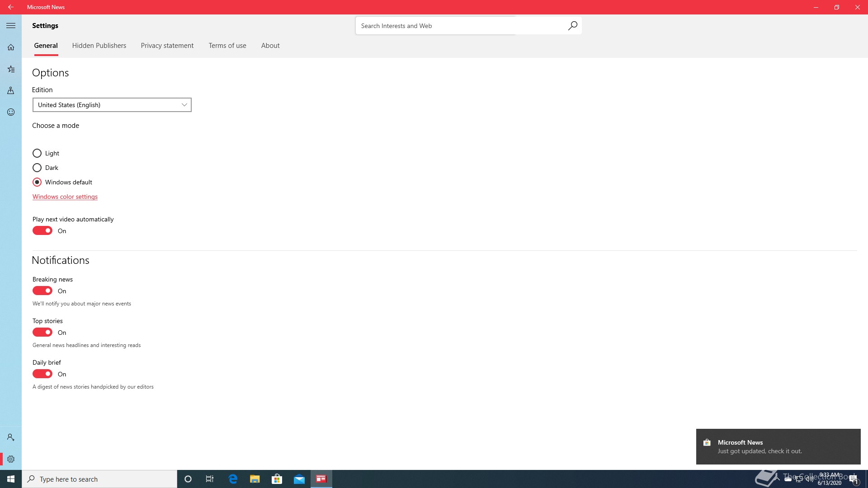Select Windows default mode radio button
The image size is (868, 488).
click(x=37, y=182)
